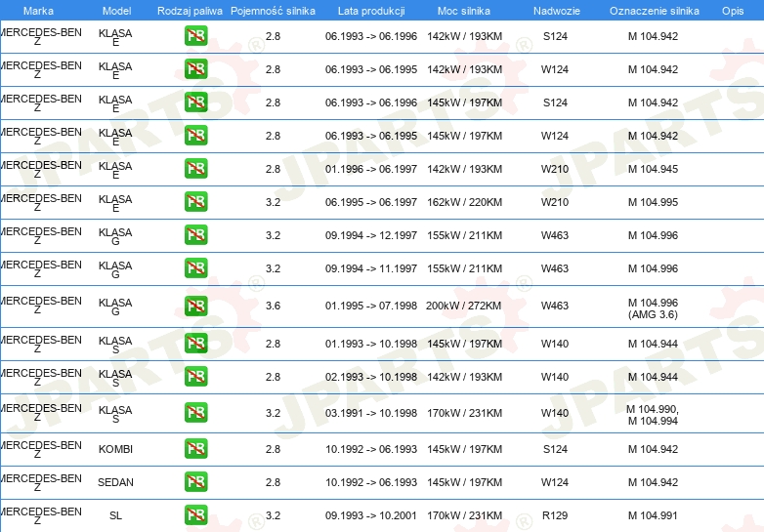
Task: Click the Model column header
Action: (x=117, y=11)
